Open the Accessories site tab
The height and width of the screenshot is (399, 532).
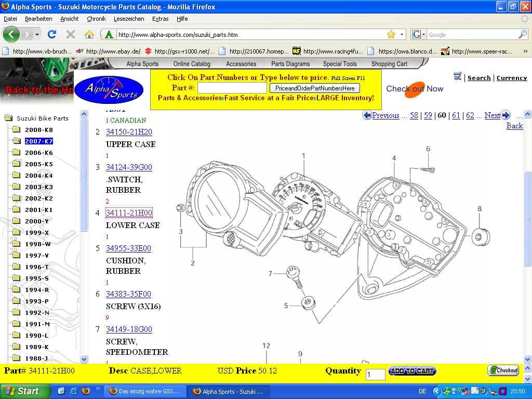(241, 64)
